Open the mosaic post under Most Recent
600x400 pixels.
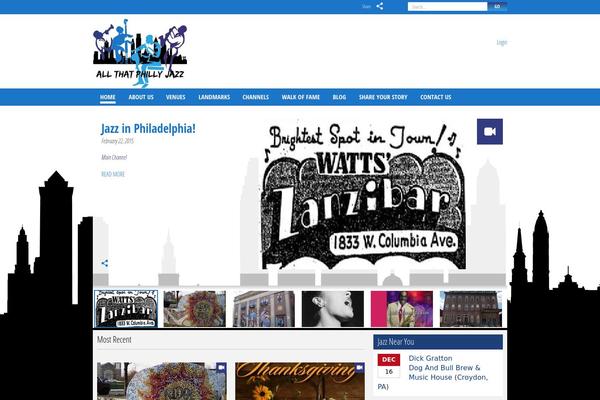tap(162, 381)
